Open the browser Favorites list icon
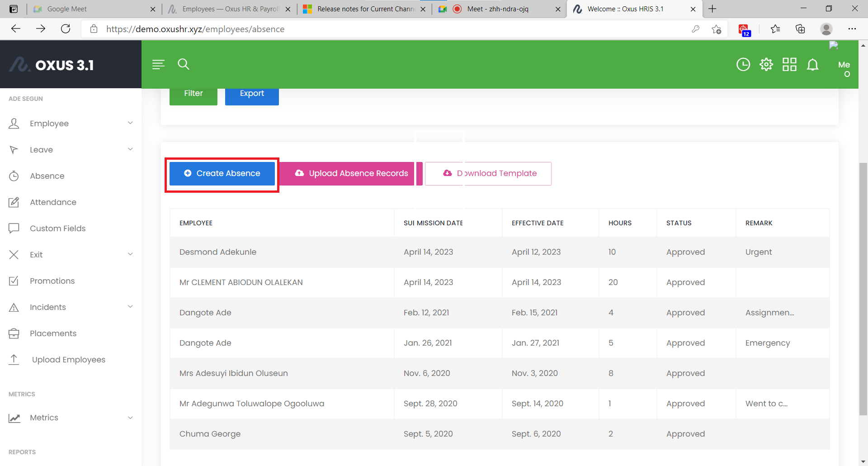Image resolution: width=868 pixels, height=466 pixels. 775,29
